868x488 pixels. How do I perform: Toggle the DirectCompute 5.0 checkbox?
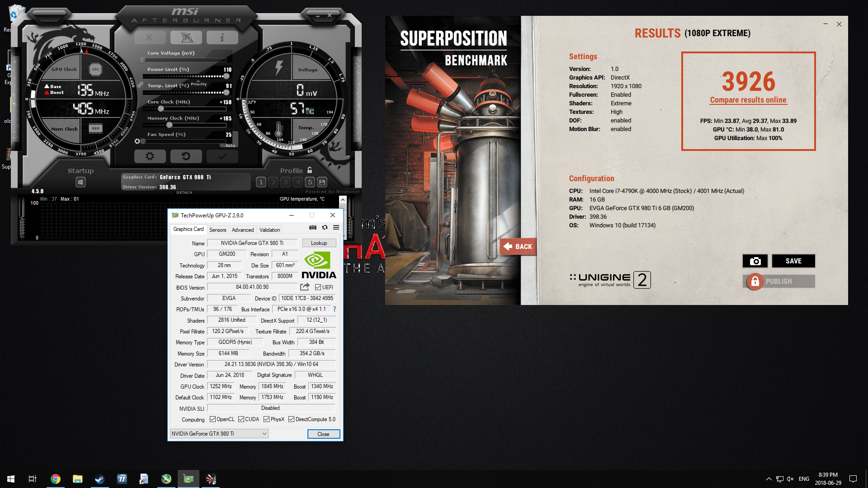point(292,419)
